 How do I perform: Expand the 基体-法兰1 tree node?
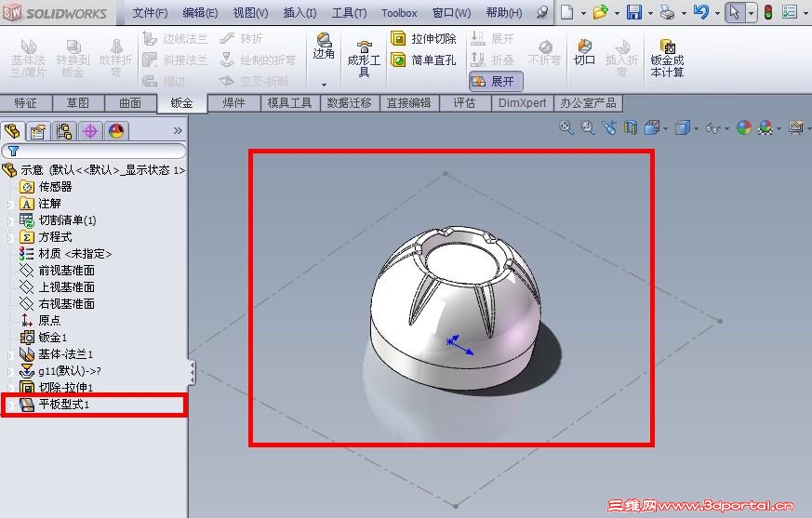point(9,355)
